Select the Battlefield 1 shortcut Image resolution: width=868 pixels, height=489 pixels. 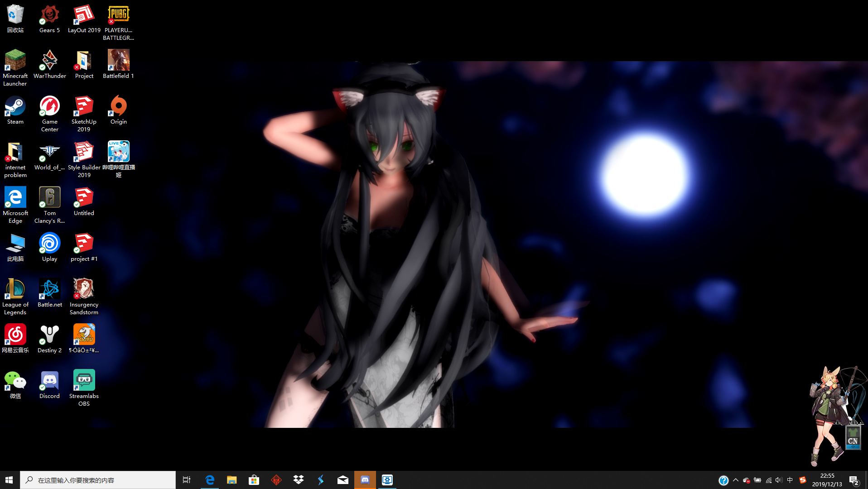pos(118,64)
